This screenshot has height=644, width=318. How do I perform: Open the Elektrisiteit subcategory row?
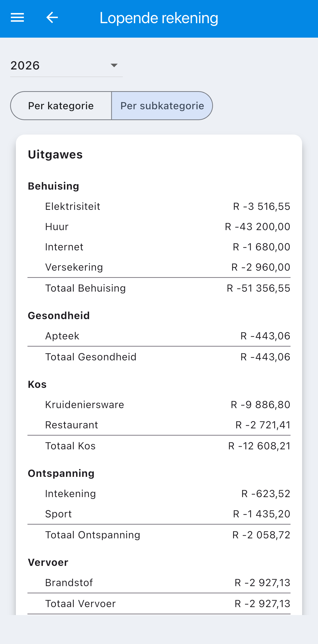pyautogui.click(x=159, y=206)
